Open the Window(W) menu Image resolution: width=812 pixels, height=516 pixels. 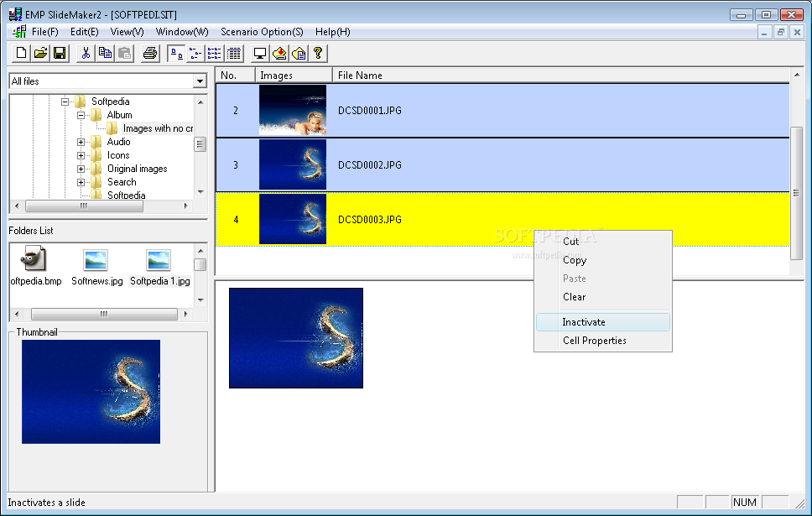pyautogui.click(x=182, y=32)
